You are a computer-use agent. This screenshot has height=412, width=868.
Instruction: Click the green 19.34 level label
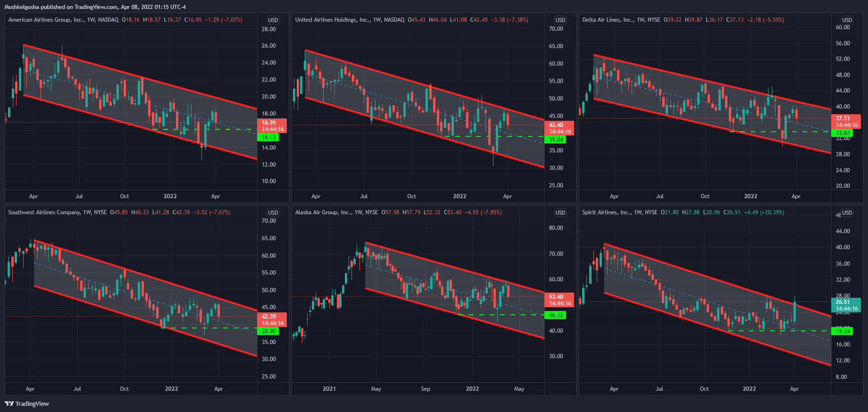point(843,331)
